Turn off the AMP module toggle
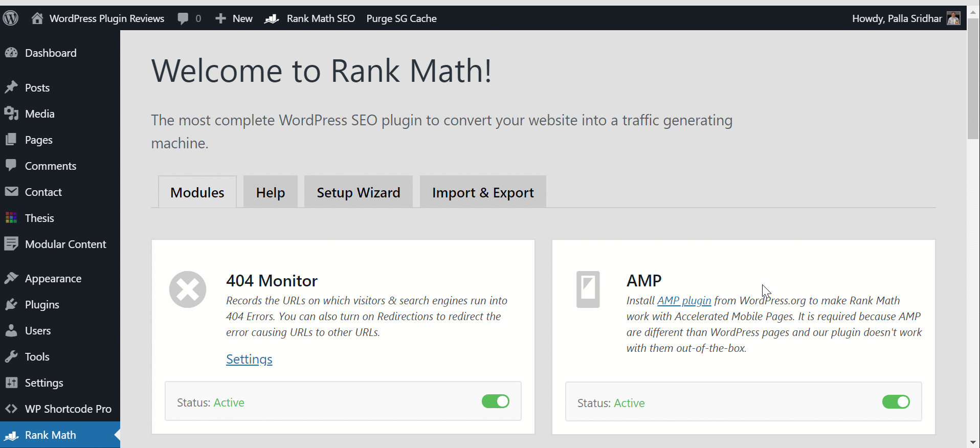Image resolution: width=980 pixels, height=448 pixels. [x=896, y=402]
